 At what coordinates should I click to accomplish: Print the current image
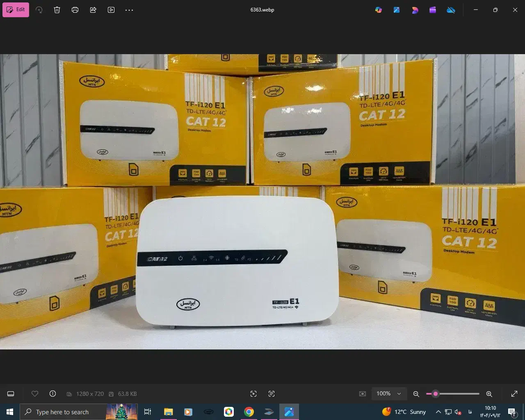(75, 10)
